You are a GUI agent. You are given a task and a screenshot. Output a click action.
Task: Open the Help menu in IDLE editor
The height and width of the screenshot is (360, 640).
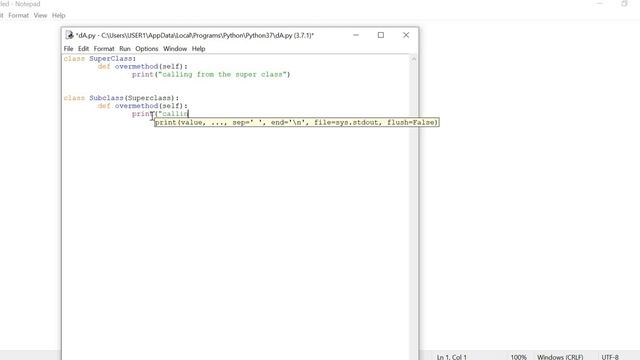pyautogui.click(x=198, y=49)
